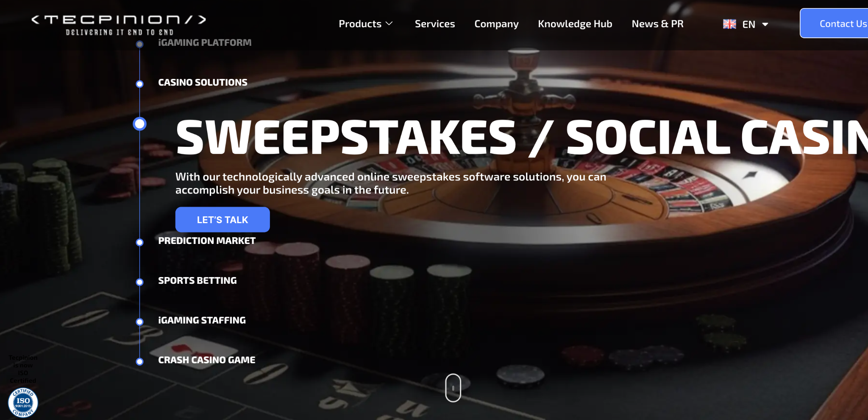Expand the Products dropdown chevron
Viewport: 868px width, 420px height.
pos(389,24)
